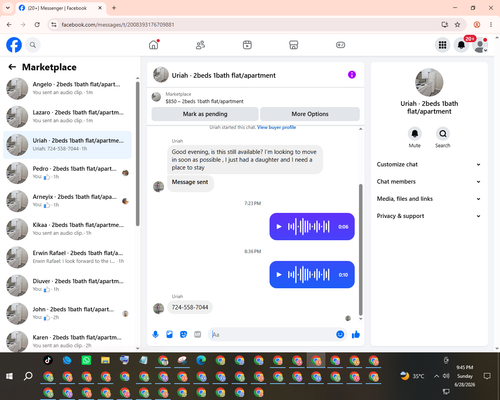Open Karen's conversation

[x=68, y=341]
